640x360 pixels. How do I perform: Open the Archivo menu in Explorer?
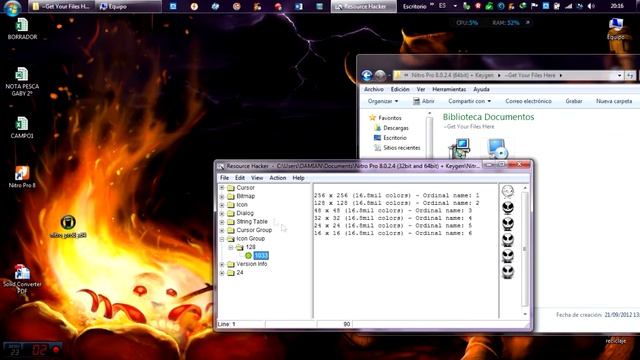[x=373, y=89]
